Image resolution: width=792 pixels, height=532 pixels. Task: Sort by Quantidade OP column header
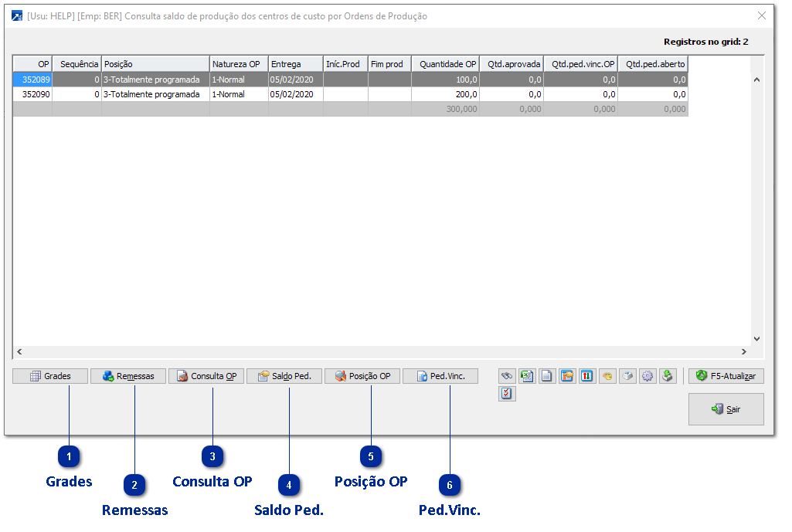(446, 64)
